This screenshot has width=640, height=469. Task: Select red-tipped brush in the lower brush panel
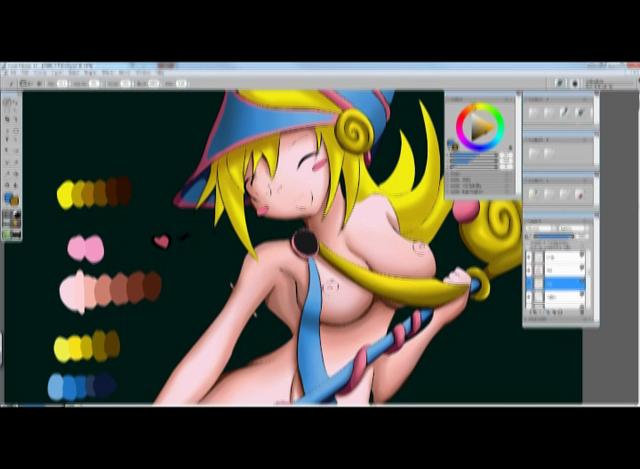tap(580, 194)
